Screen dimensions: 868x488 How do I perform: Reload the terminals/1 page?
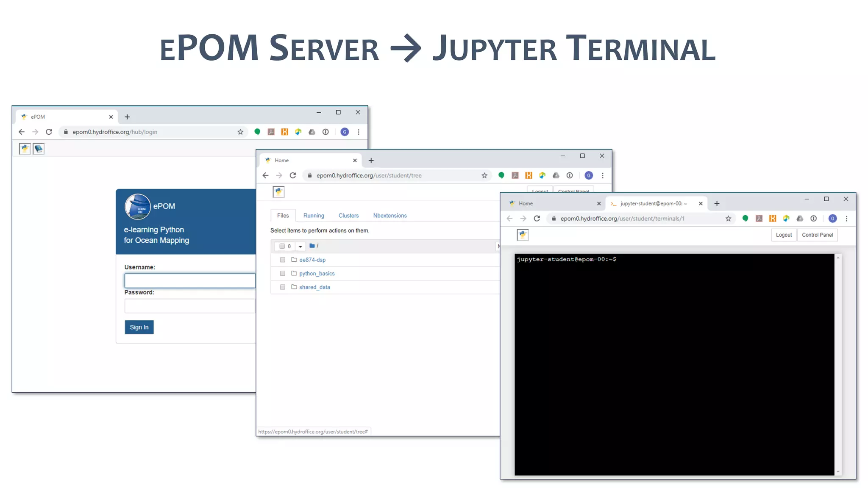[x=537, y=219]
